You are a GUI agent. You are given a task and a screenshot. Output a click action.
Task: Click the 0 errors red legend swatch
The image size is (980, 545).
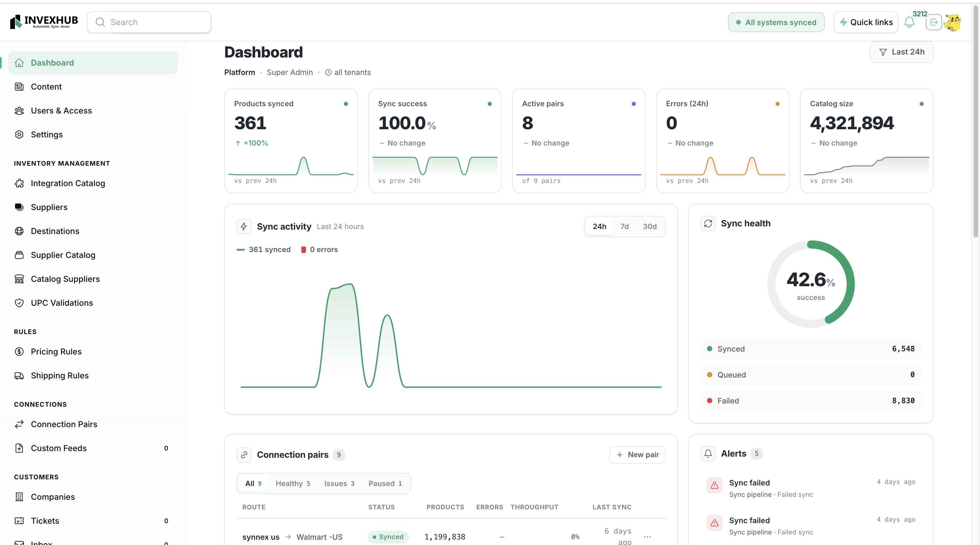(304, 250)
